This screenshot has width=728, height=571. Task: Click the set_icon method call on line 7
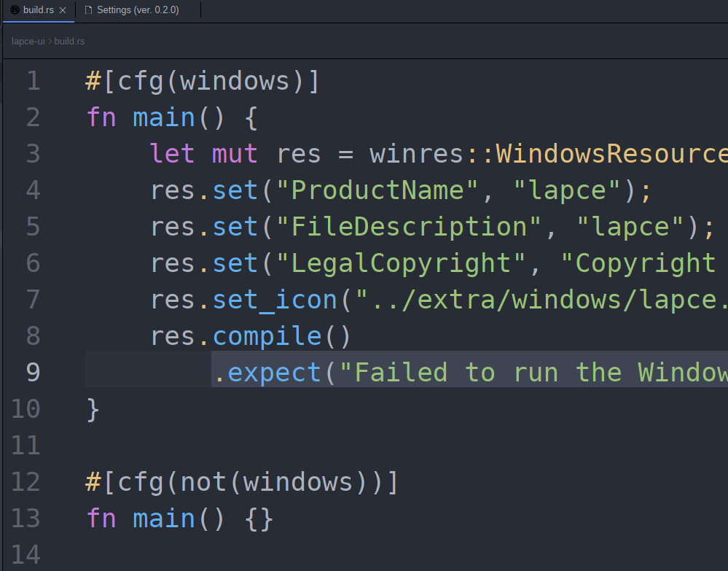click(275, 299)
